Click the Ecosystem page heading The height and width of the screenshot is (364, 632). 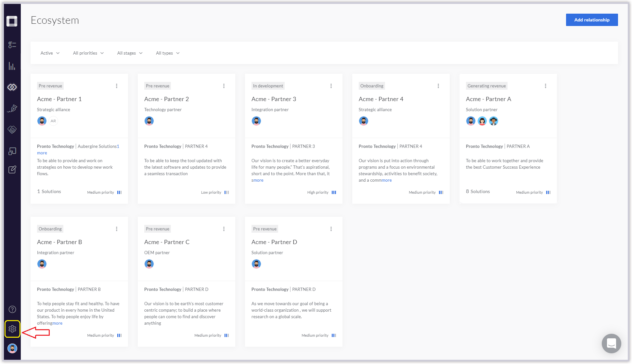point(55,20)
